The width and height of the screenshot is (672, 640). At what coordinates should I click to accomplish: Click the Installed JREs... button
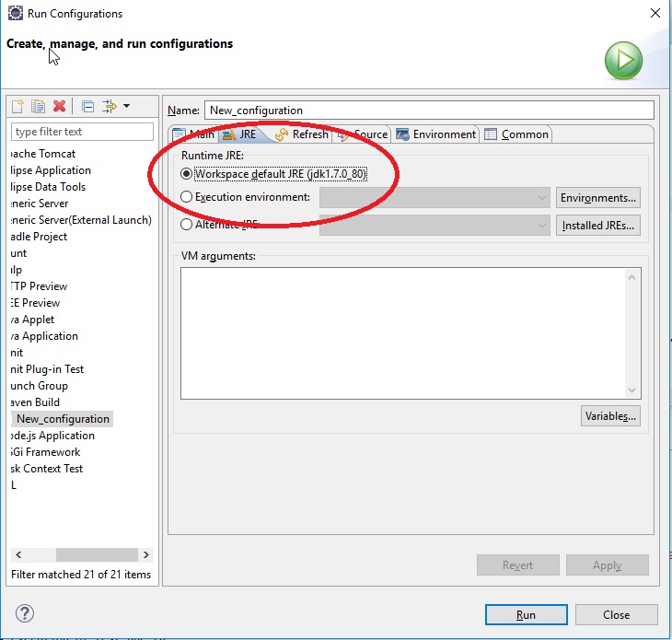point(597,225)
